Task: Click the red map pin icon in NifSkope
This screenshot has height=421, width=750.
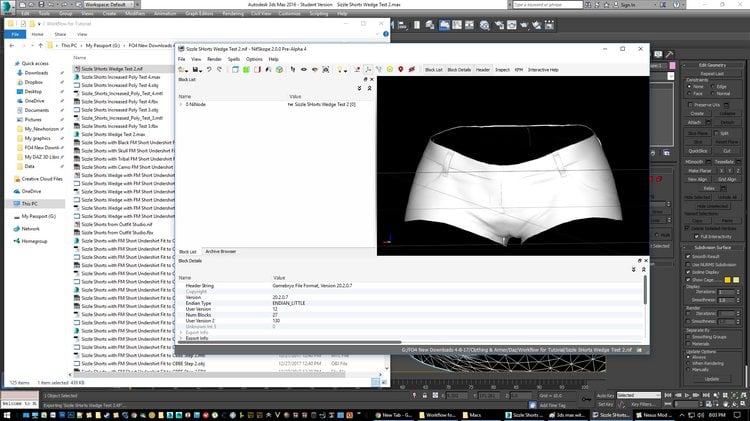Action: [401, 70]
